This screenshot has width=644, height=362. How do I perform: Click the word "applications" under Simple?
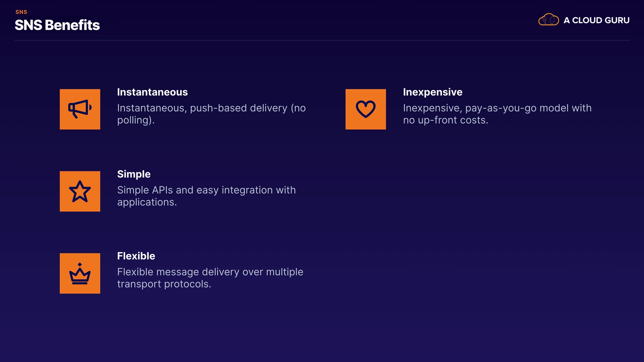[145, 202]
